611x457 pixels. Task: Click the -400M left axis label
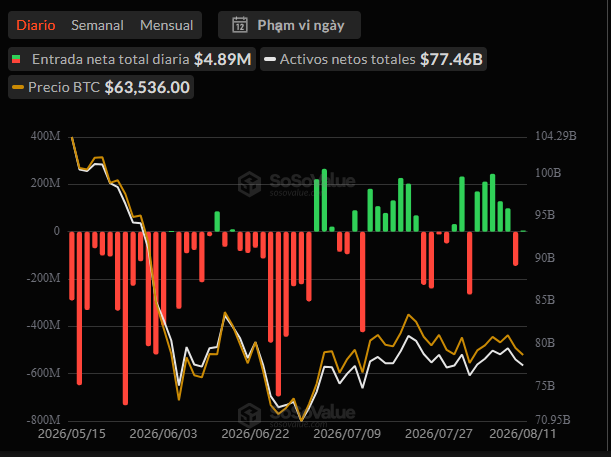click(44, 325)
